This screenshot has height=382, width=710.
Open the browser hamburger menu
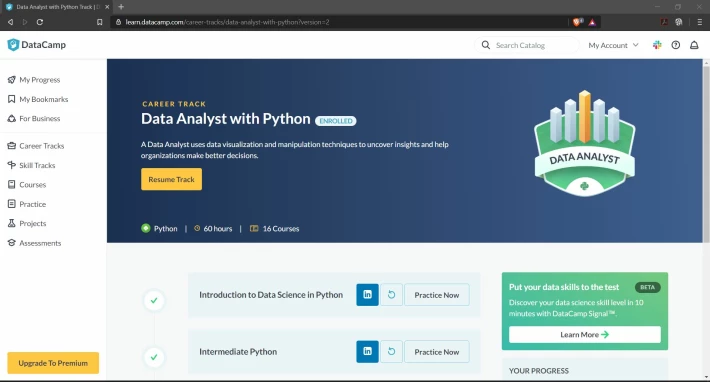(x=700, y=22)
